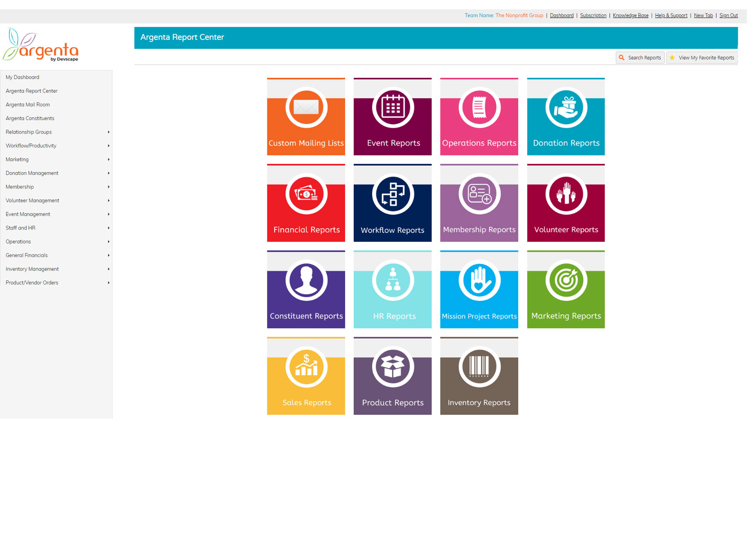
Task: Click the Search Reports button label
Action: 645,58
